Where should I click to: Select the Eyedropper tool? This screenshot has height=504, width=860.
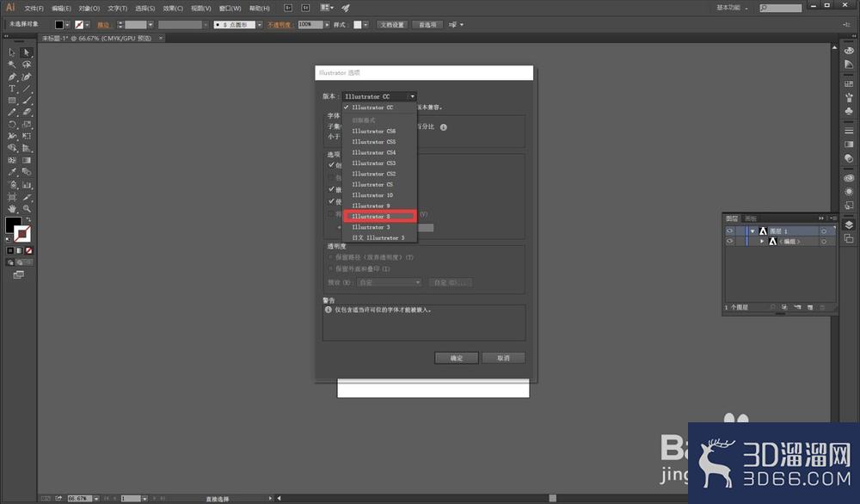[x=12, y=172]
